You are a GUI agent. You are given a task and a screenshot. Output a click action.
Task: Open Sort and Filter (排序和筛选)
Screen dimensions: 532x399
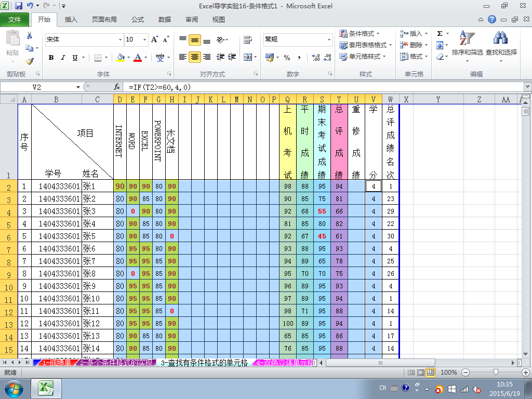[x=467, y=47]
